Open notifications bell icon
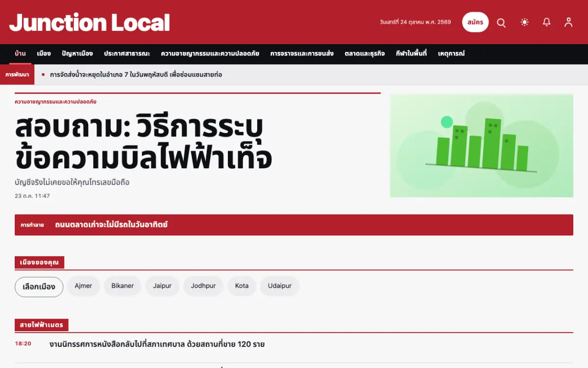 547,22
